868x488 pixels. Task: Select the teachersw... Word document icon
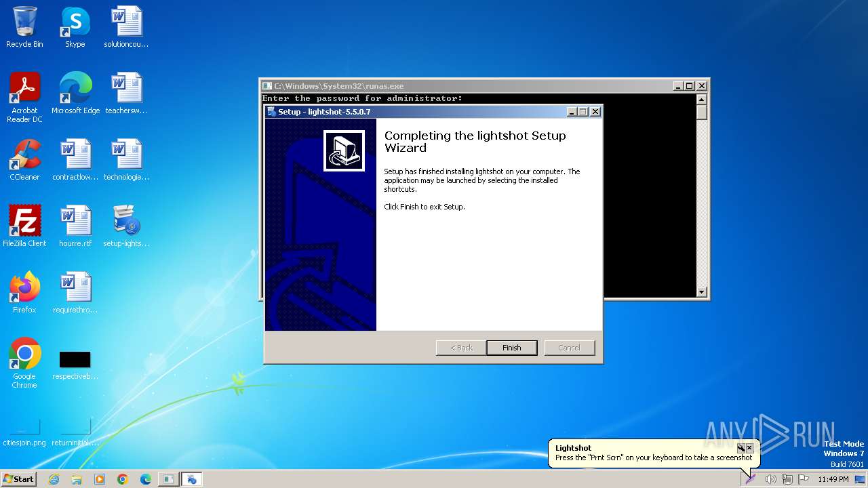(126, 94)
